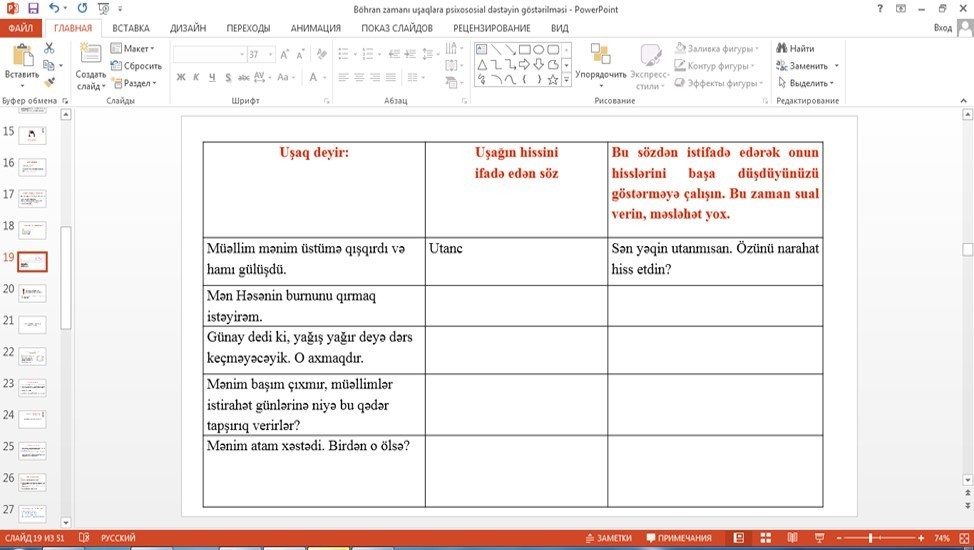Save the presentation via quick access toolbar
The image size is (974, 550).
33,9
